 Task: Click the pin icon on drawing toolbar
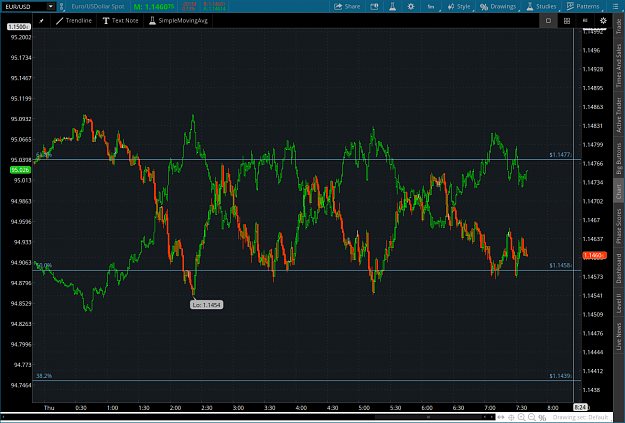41,21
